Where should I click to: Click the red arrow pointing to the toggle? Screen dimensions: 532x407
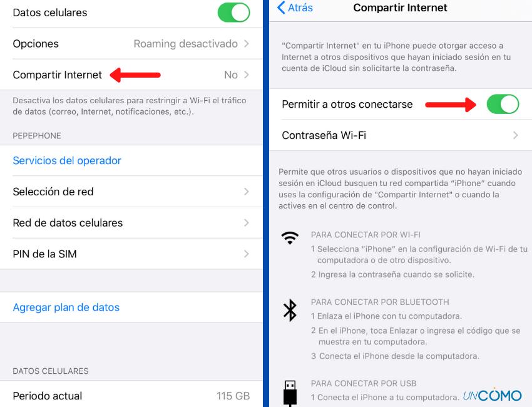[x=451, y=105]
